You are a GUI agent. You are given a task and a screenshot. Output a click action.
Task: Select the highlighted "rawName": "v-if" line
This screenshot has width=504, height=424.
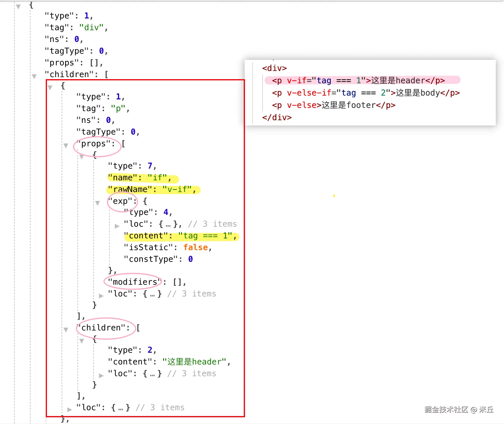(152, 189)
